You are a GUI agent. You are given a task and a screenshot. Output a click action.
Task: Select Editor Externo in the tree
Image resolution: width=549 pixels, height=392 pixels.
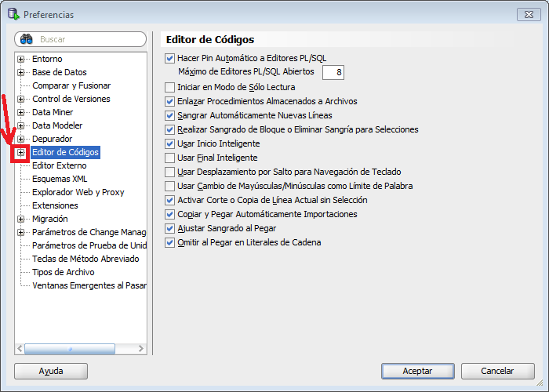(x=60, y=166)
